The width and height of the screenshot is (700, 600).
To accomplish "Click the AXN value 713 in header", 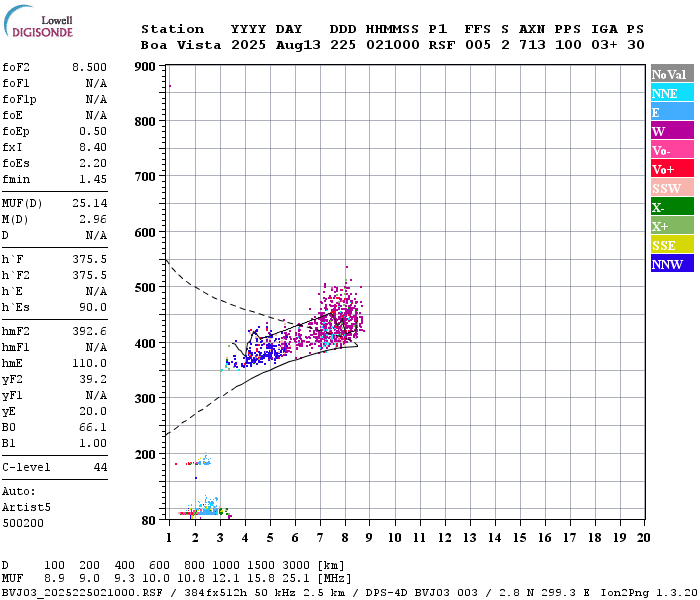I will 532,45.
